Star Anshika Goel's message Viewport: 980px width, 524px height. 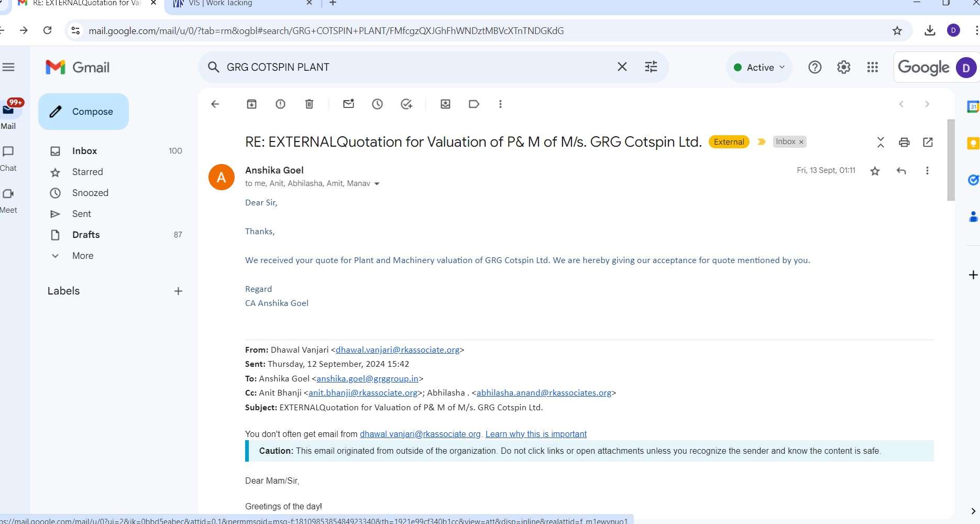875,171
